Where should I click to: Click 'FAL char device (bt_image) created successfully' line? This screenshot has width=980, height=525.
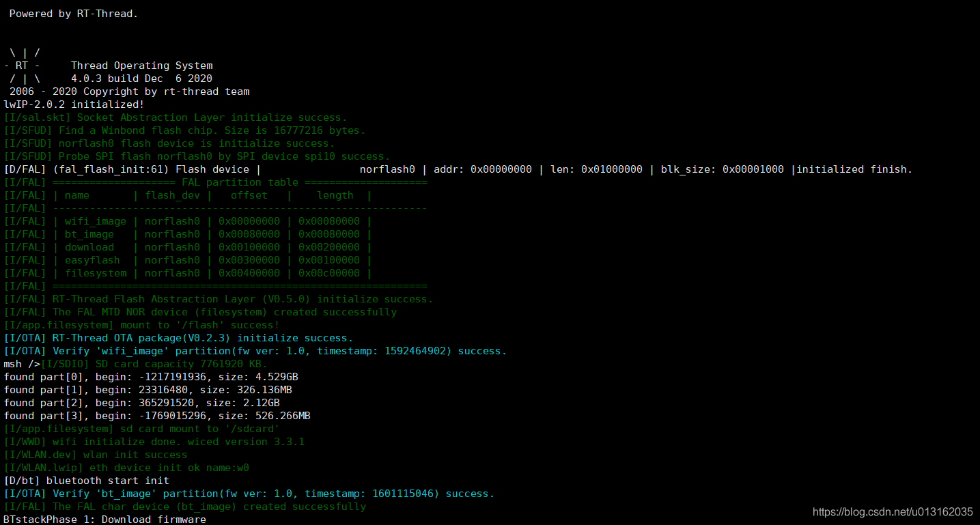184,507
